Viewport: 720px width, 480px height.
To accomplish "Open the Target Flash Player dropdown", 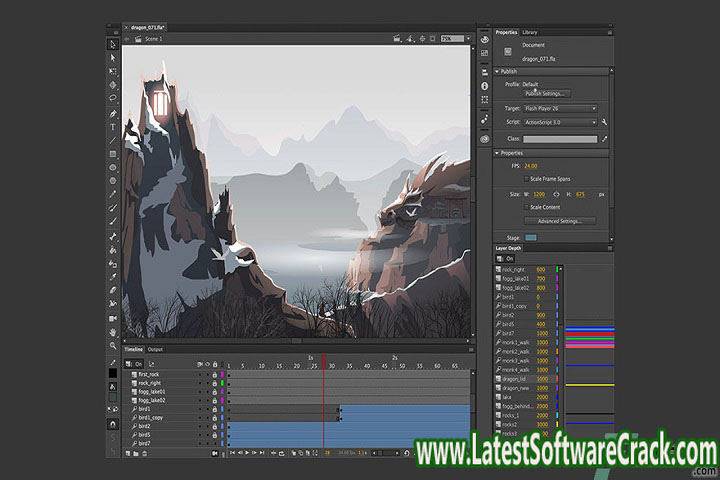I will click(x=561, y=108).
